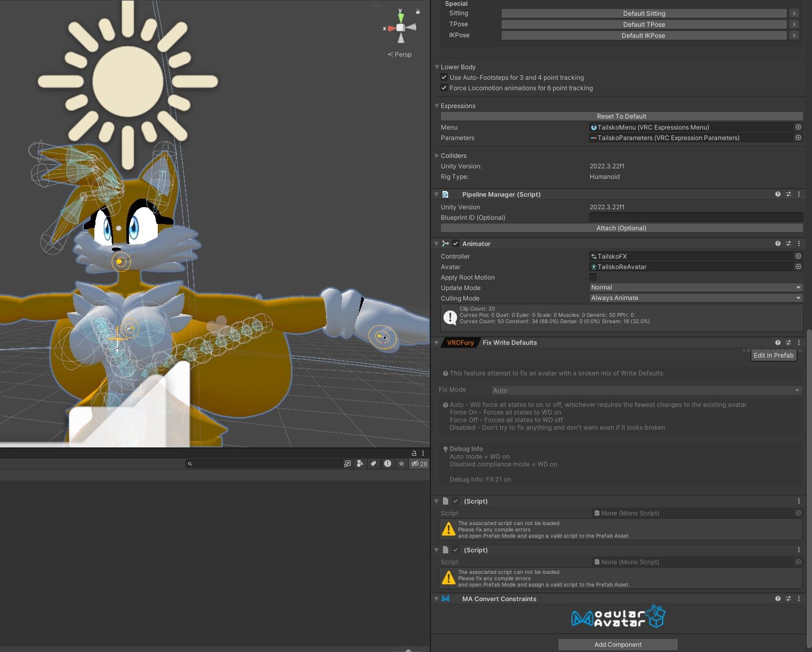This screenshot has height=652, width=812.
Task: Clear the TPose animation with X
Action: 794,25
